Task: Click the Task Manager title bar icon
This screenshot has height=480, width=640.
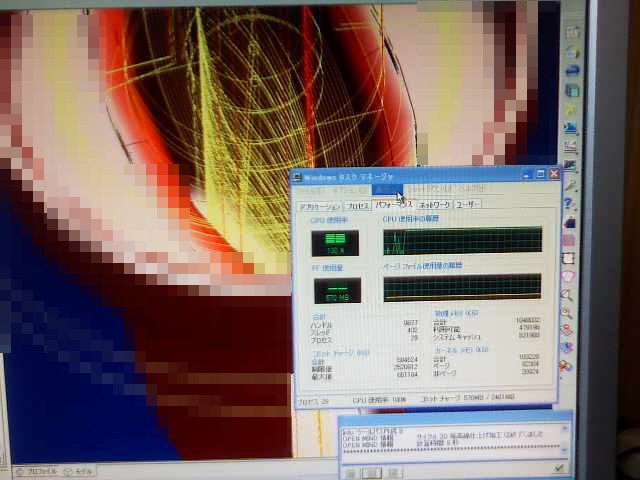Action: (298, 177)
